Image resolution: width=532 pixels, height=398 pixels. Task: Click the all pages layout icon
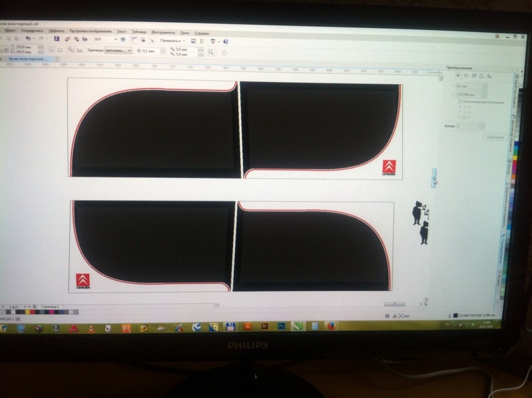tap(70, 49)
